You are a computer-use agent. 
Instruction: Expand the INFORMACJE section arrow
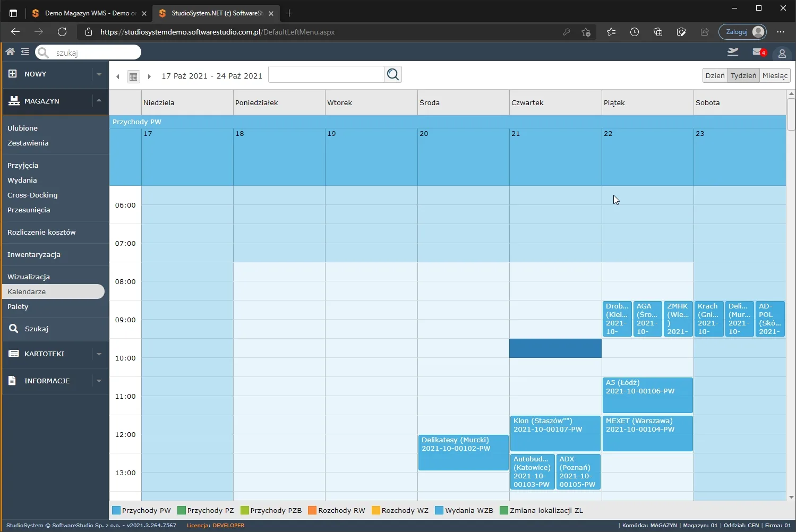pyautogui.click(x=99, y=381)
